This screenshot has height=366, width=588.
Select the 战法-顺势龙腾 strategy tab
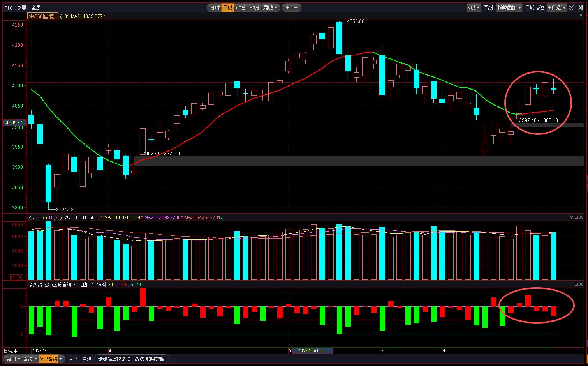[x=150, y=359]
